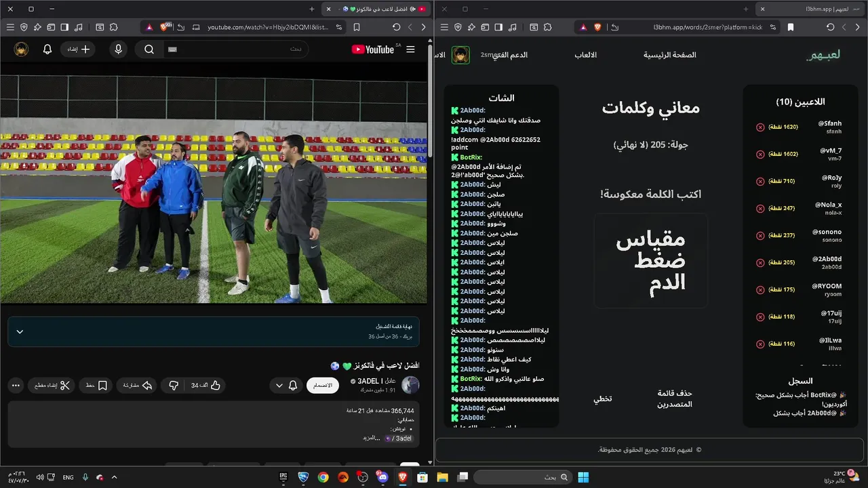Viewport: 868px width, 488px height.
Task: Open the music note icon in YouTube window toolbar
Action: point(79,27)
